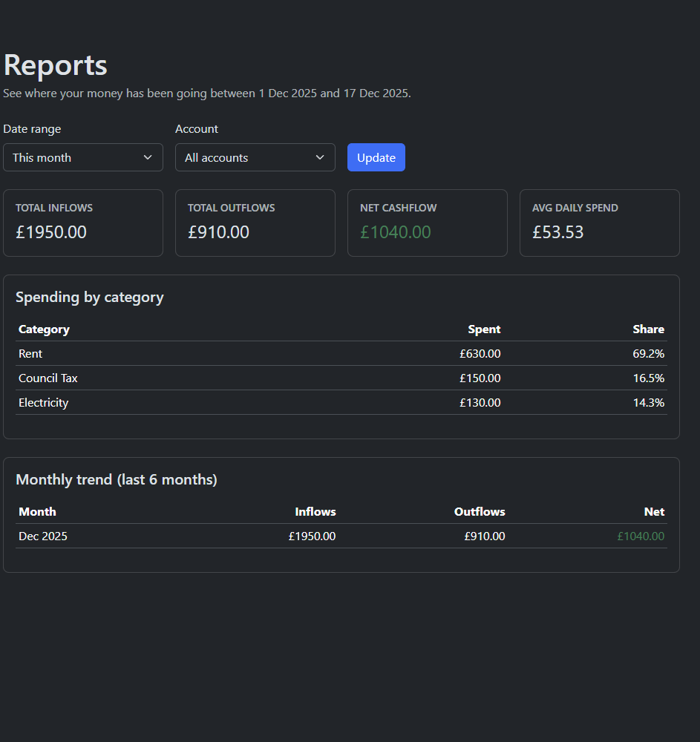Screen dimensions: 700x742
Task: Expand the This month selector chevron
Action: (147, 157)
